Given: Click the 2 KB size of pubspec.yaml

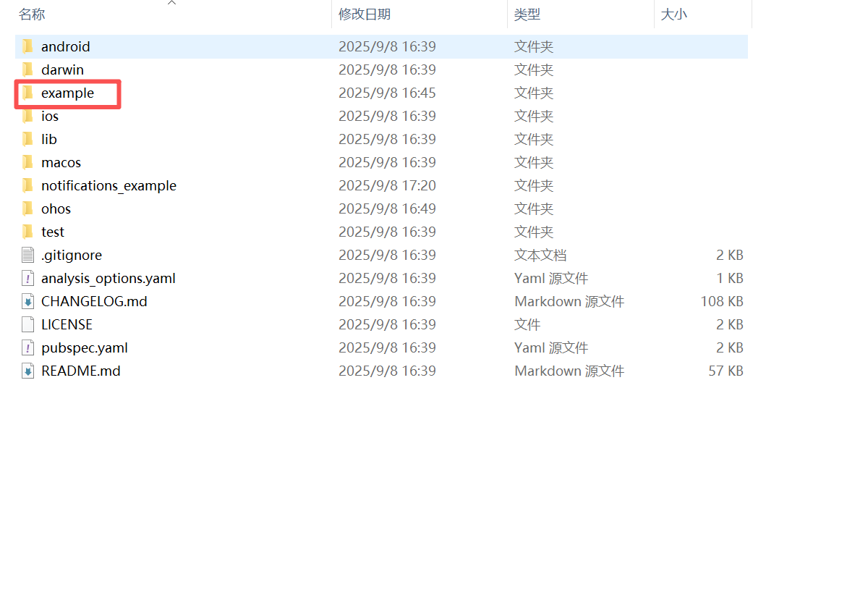Looking at the screenshot, I should [x=730, y=347].
